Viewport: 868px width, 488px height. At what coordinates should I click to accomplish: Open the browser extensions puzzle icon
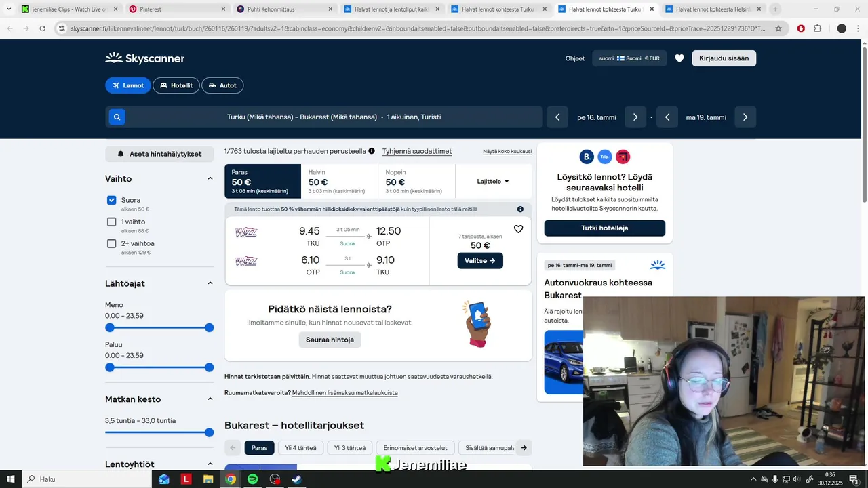pos(817,28)
